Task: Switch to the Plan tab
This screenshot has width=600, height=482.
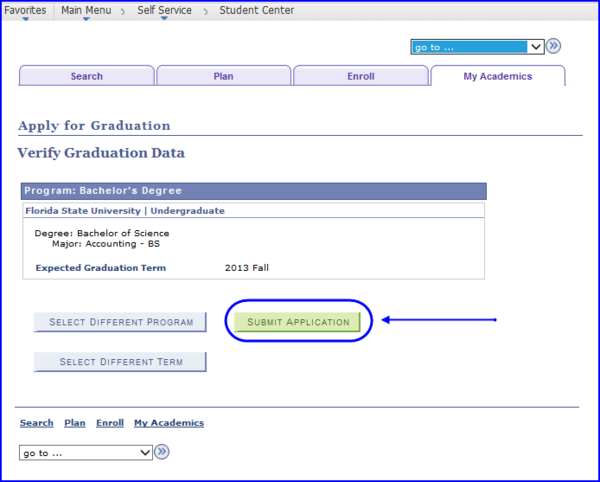Action: 223,76
